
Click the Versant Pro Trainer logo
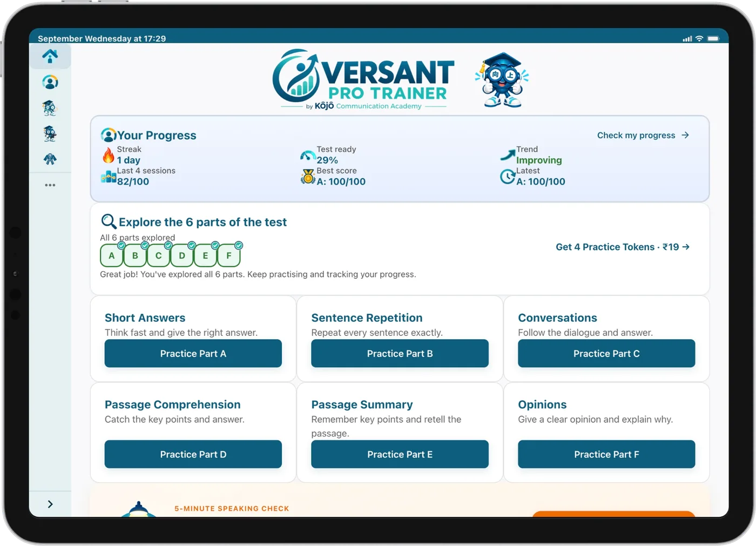363,79
